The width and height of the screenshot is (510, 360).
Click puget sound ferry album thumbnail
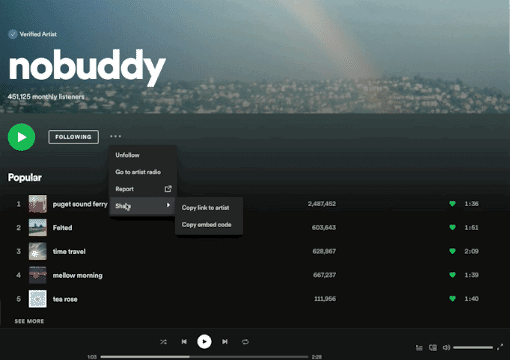coord(38,204)
